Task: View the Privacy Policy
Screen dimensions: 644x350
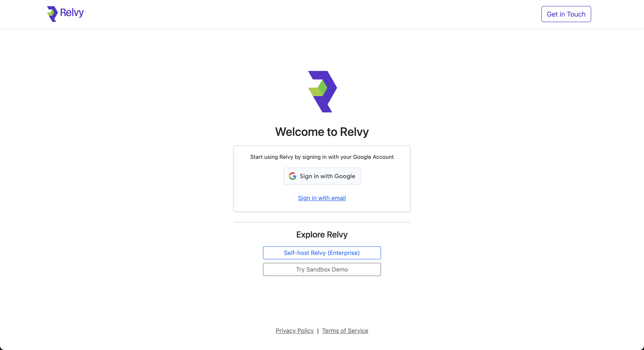Action: point(295,330)
